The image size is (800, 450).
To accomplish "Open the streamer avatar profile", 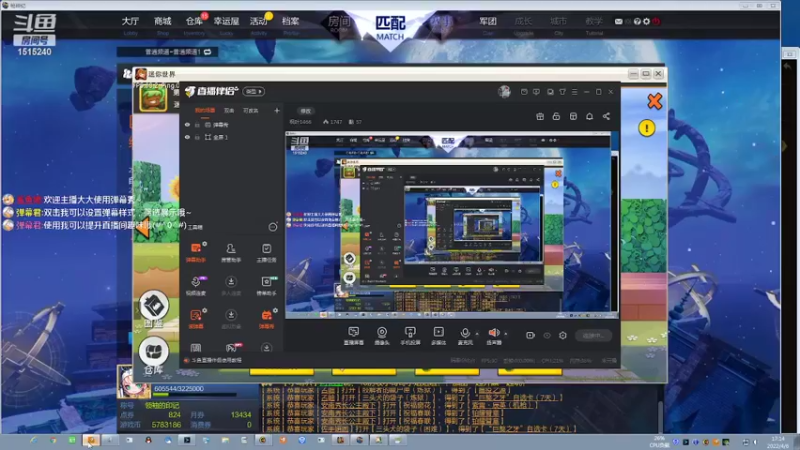I will tap(504, 91).
